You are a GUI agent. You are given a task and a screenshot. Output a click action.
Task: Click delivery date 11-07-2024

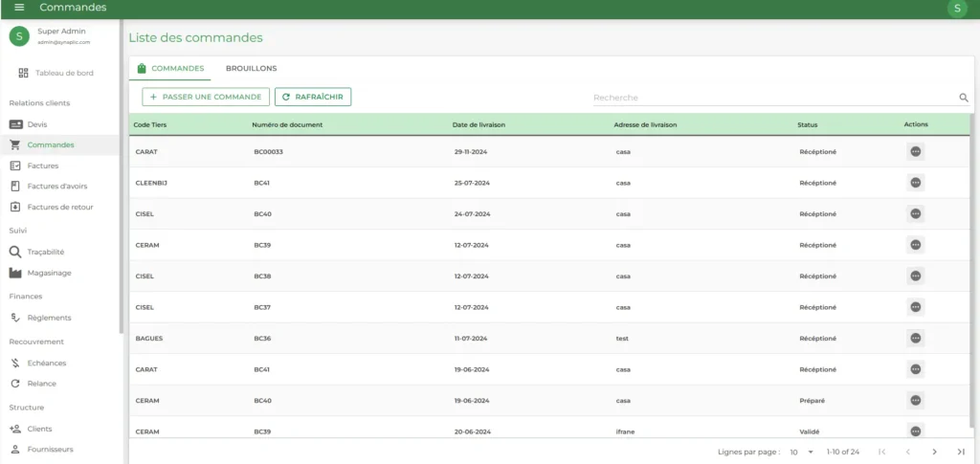(x=471, y=339)
